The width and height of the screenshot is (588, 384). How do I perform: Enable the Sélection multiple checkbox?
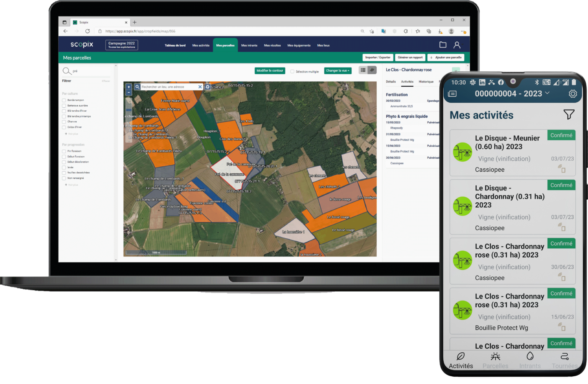[292, 71]
